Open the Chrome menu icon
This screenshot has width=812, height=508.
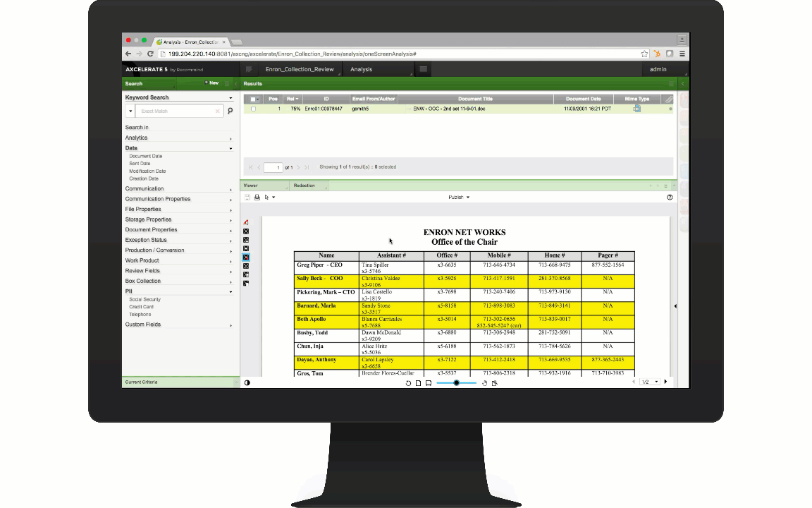pos(682,54)
